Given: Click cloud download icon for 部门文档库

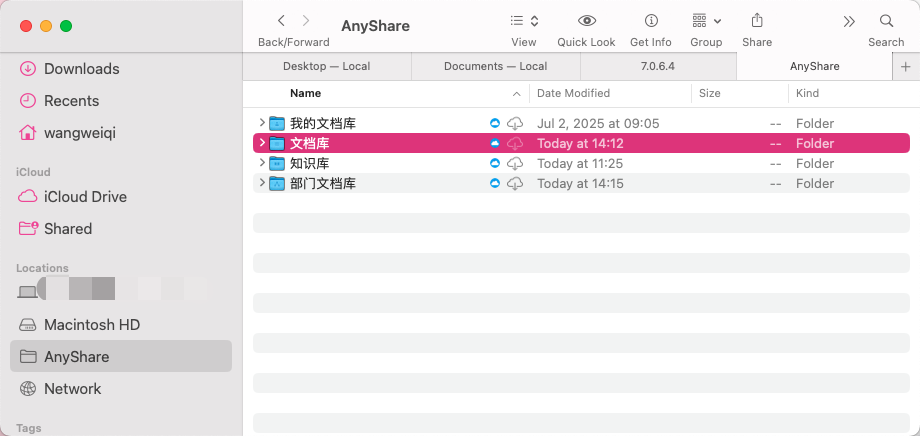Looking at the screenshot, I should click(515, 184).
